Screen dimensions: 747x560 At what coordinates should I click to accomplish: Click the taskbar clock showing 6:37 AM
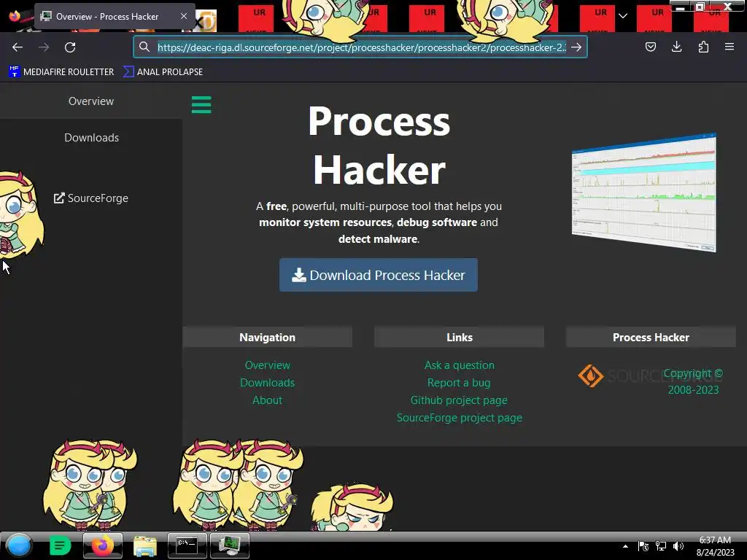point(715,546)
